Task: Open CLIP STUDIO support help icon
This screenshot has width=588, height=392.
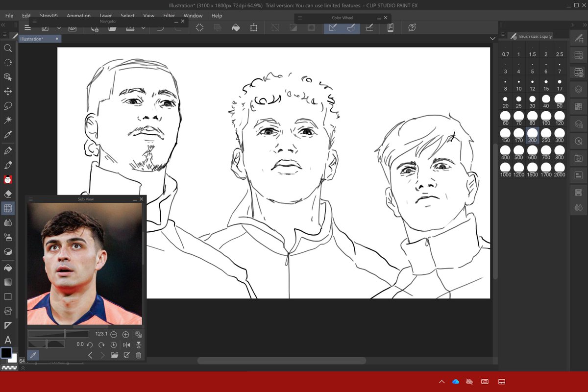Action: (412, 28)
